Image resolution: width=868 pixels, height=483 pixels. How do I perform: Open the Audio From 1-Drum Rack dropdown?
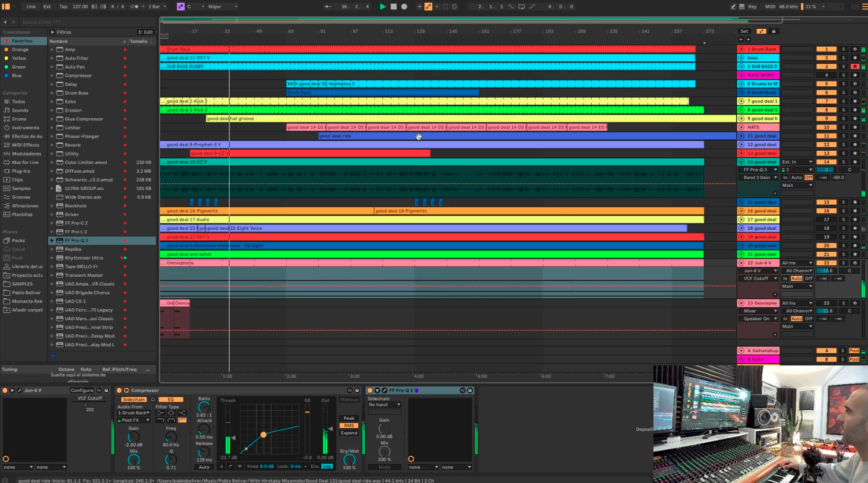tap(134, 413)
